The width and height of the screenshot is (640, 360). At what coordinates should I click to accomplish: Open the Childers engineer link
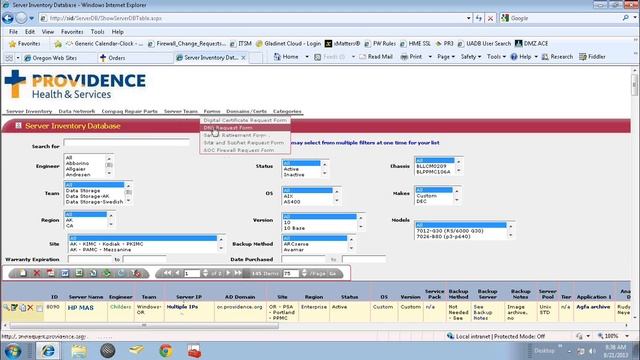pyautogui.click(x=120, y=307)
